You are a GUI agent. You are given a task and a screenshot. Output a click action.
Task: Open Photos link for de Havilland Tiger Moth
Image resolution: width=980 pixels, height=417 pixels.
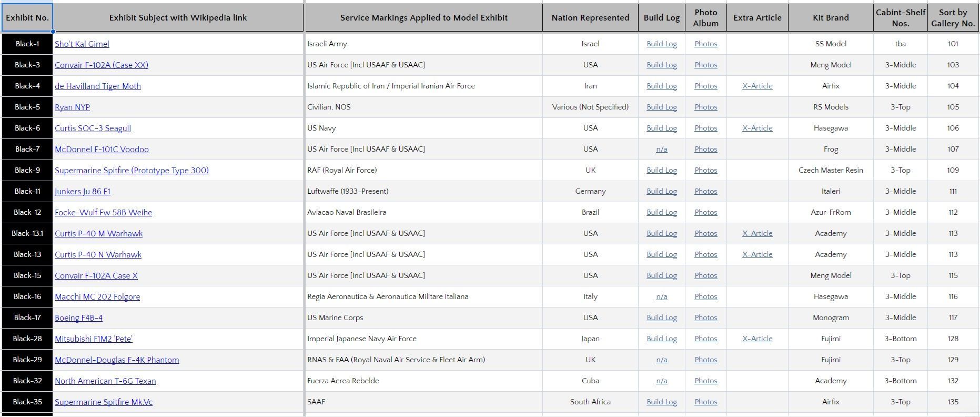705,86
